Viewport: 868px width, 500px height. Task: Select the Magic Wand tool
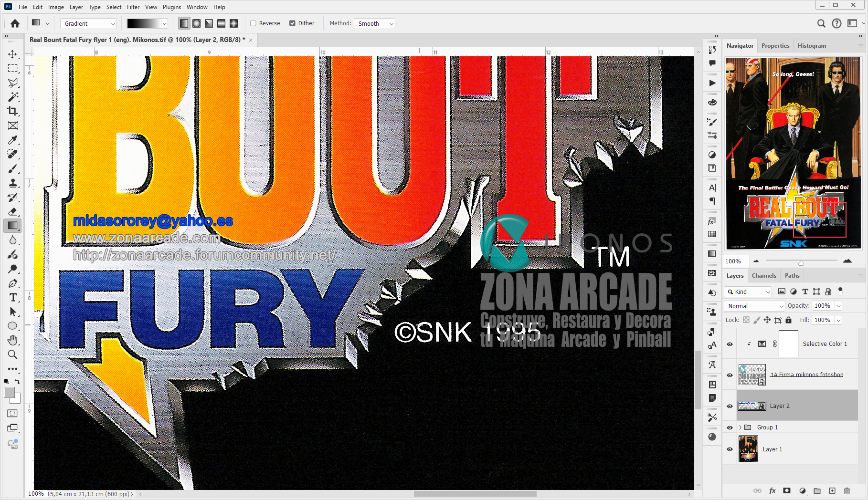pos(13,97)
